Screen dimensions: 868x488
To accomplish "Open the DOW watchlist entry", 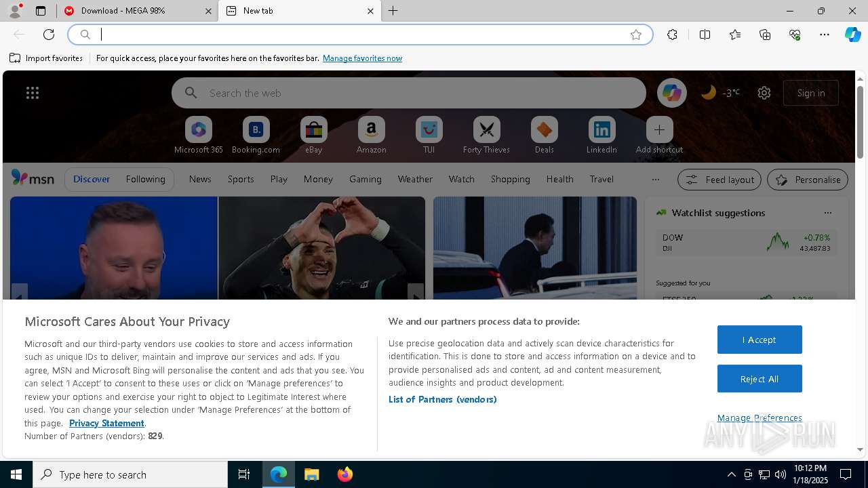I will tap(746, 243).
